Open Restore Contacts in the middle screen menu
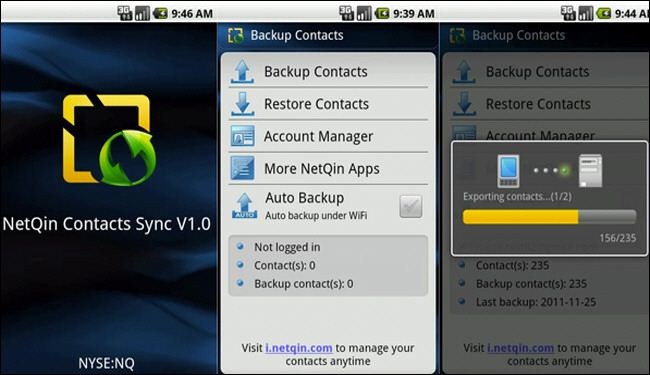The width and height of the screenshot is (650, 375). (328, 104)
